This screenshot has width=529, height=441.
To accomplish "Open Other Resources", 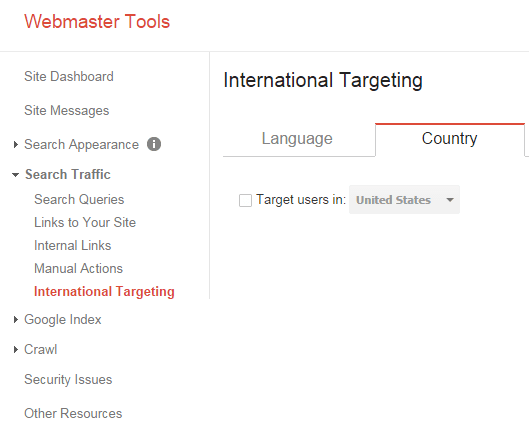I will [73, 414].
